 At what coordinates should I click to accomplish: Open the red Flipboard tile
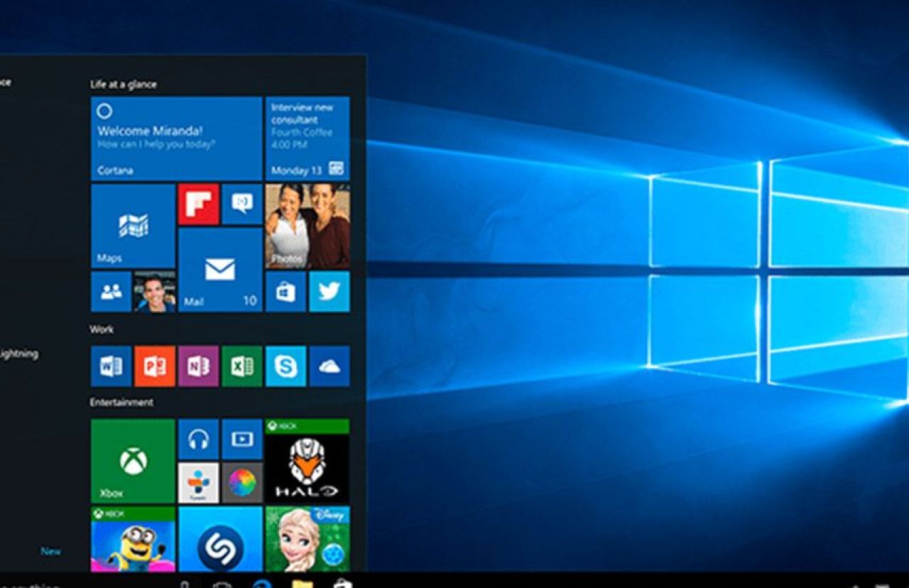point(198,205)
